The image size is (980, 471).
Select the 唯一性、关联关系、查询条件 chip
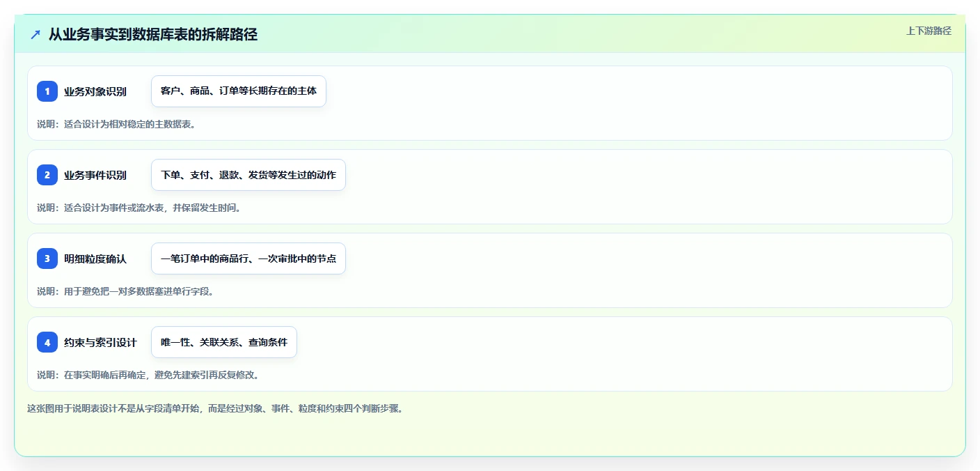(x=224, y=342)
